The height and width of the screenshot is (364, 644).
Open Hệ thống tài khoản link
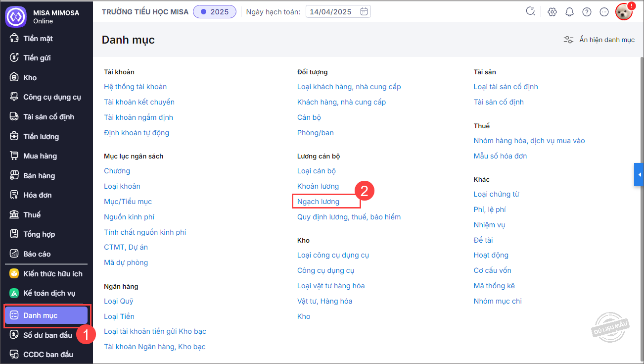135,87
